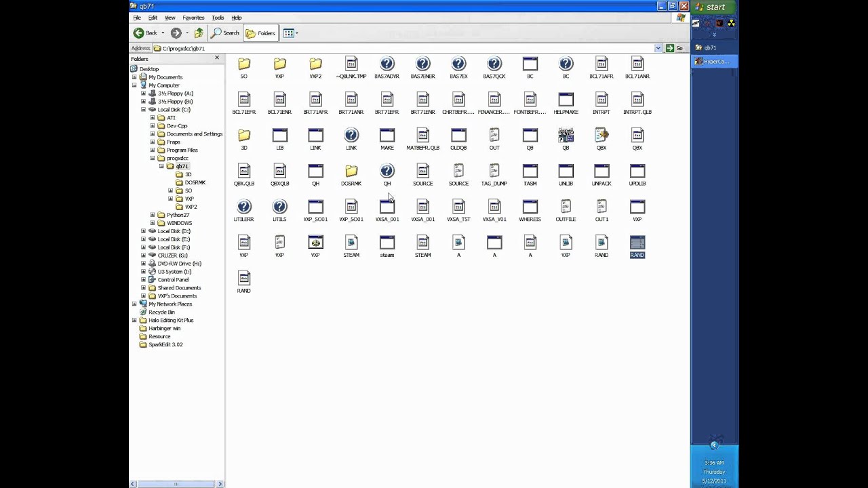Close the Folders pane with its X
The height and width of the screenshot is (488, 868).
(217, 58)
